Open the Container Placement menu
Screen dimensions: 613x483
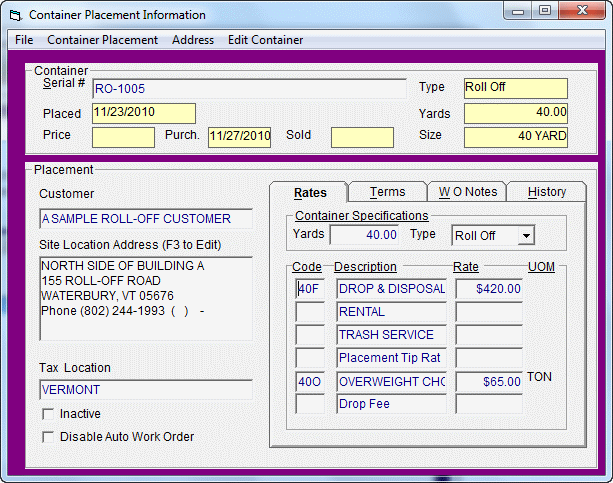(102, 40)
